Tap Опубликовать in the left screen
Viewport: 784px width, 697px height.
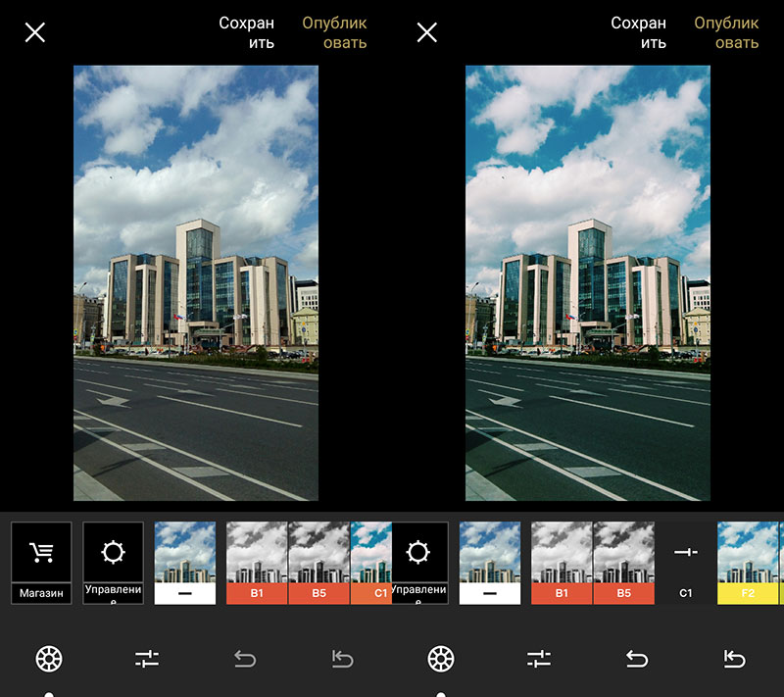point(334,32)
